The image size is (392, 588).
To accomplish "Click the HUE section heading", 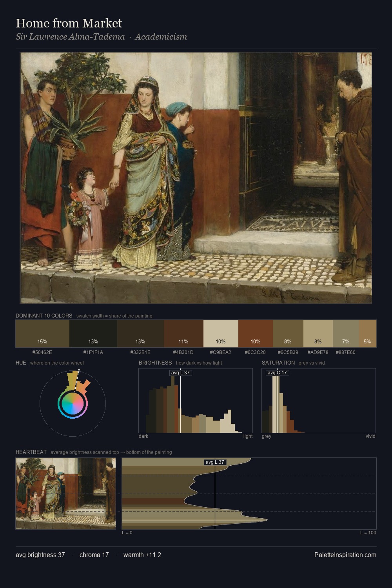I will pos(21,363).
